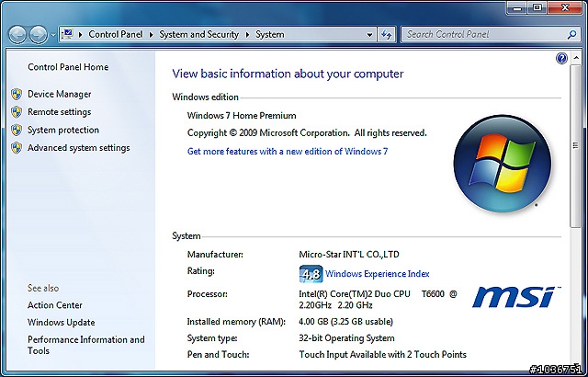Minimize the System window

[x=518, y=7]
